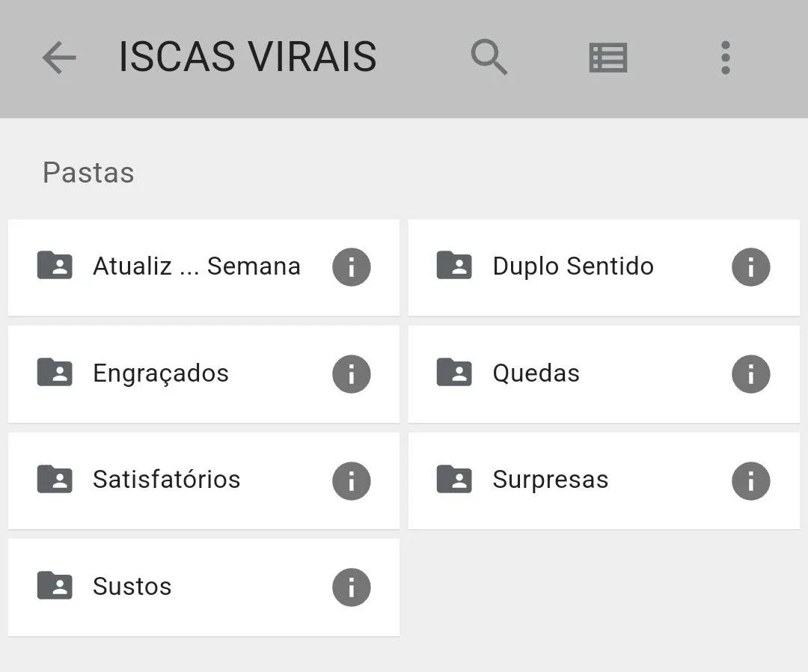Show info for Satisfatórios folder
The width and height of the screenshot is (808, 672).
(352, 480)
